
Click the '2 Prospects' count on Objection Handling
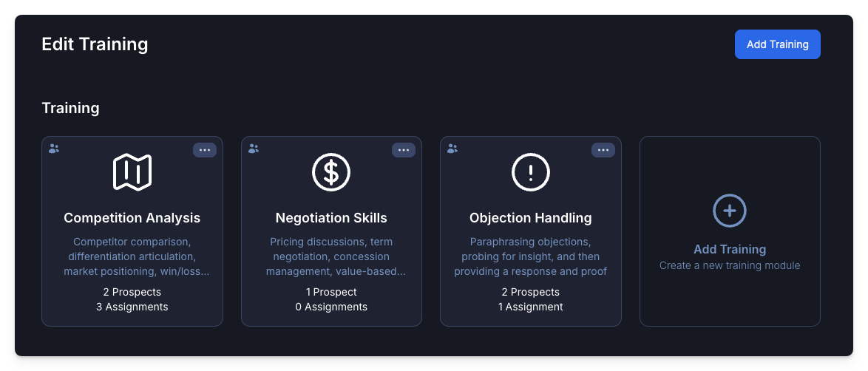531,292
